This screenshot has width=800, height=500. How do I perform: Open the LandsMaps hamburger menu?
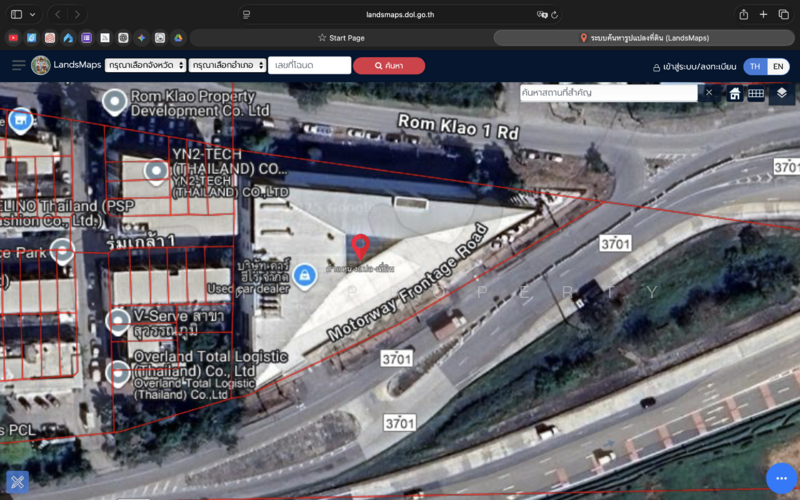18,65
